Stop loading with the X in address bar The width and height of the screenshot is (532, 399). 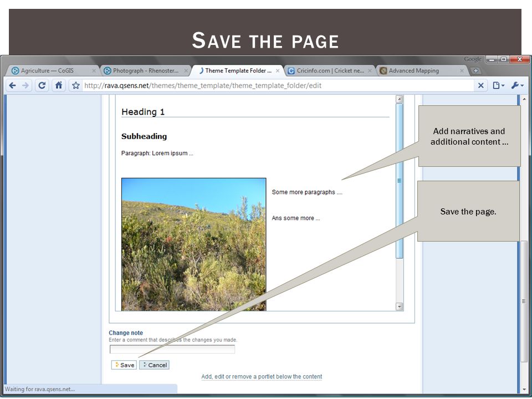[481, 85]
